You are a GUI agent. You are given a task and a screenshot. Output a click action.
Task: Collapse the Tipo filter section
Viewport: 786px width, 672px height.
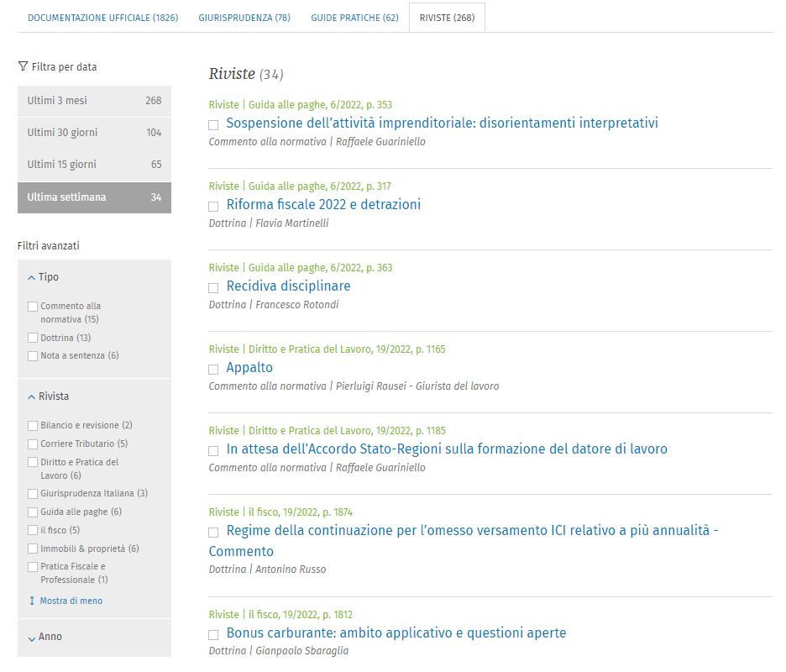click(x=32, y=277)
